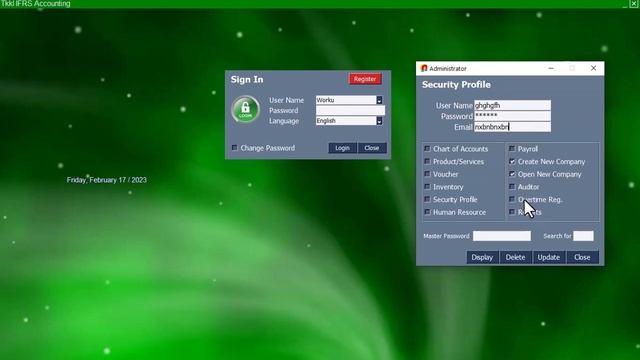Click the Sign In heading text
Viewport: 640px width, 360px height.
(x=247, y=80)
